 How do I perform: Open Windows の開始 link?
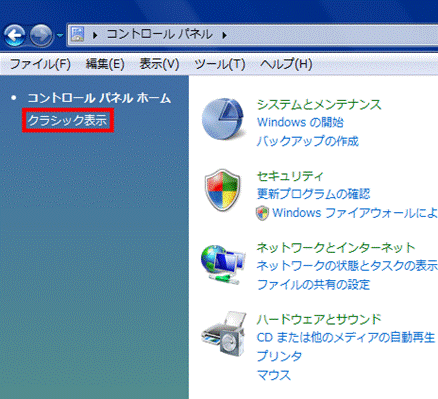click(x=300, y=122)
